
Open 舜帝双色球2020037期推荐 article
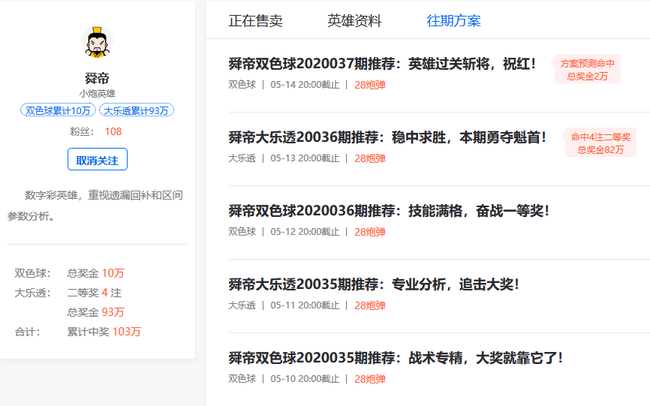pyautogui.click(x=382, y=64)
